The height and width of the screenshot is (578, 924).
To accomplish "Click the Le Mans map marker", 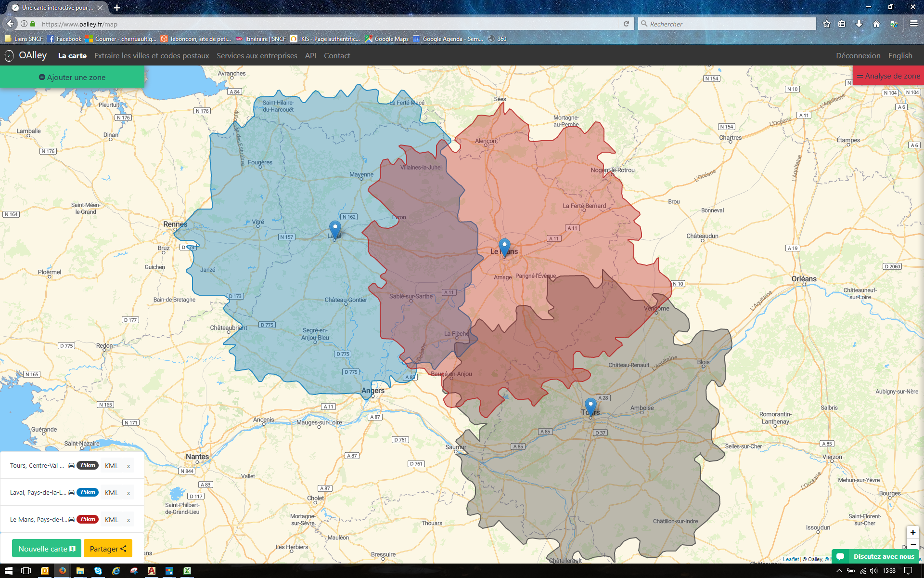I will [504, 246].
